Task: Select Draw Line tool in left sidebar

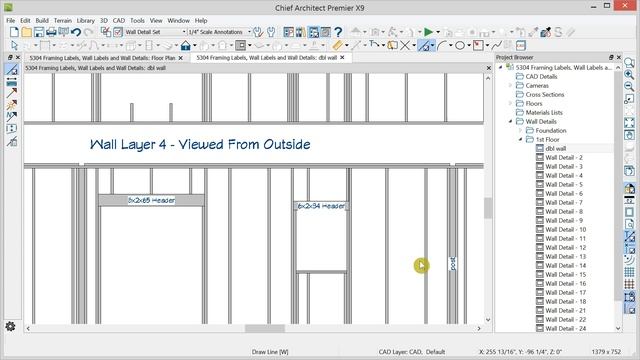Action: (12, 69)
